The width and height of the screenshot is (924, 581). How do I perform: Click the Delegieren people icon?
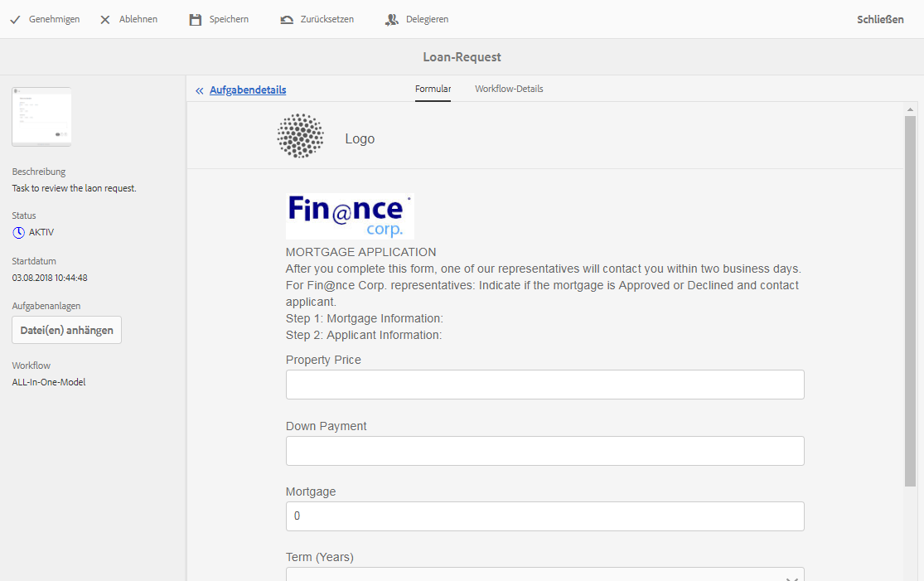392,19
